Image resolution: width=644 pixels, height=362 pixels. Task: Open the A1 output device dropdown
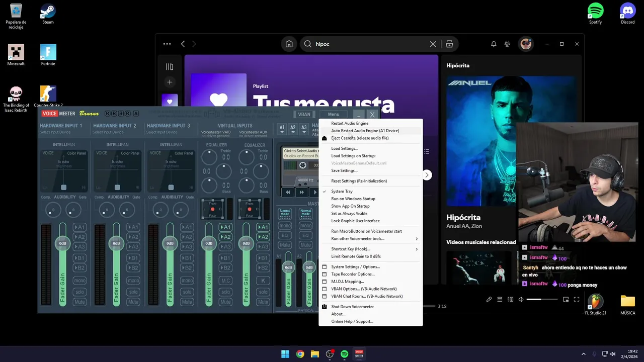(x=282, y=129)
